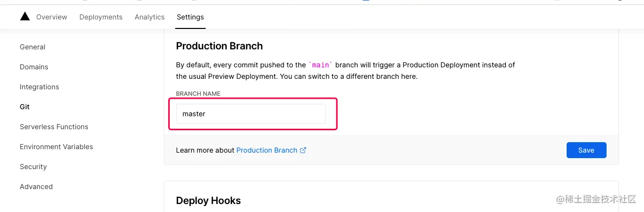Open General settings in sidebar
The width and height of the screenshot is (644, 212).
32,47
